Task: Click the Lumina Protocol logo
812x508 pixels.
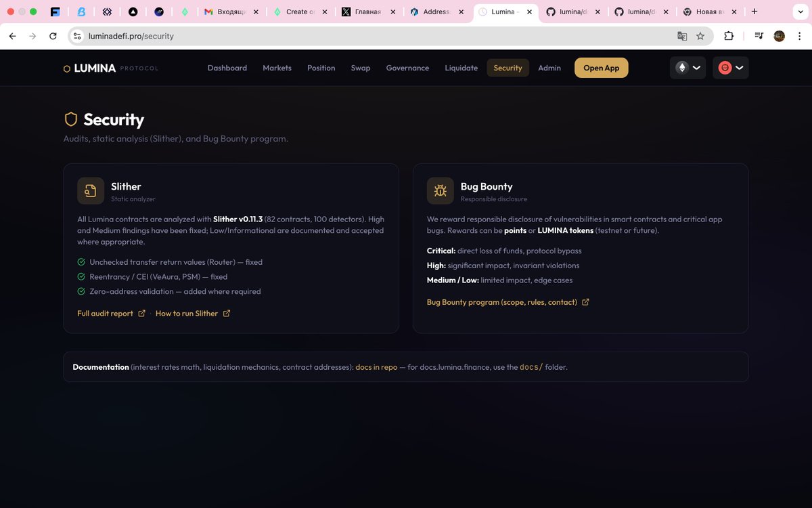Action: coord(110,68)
